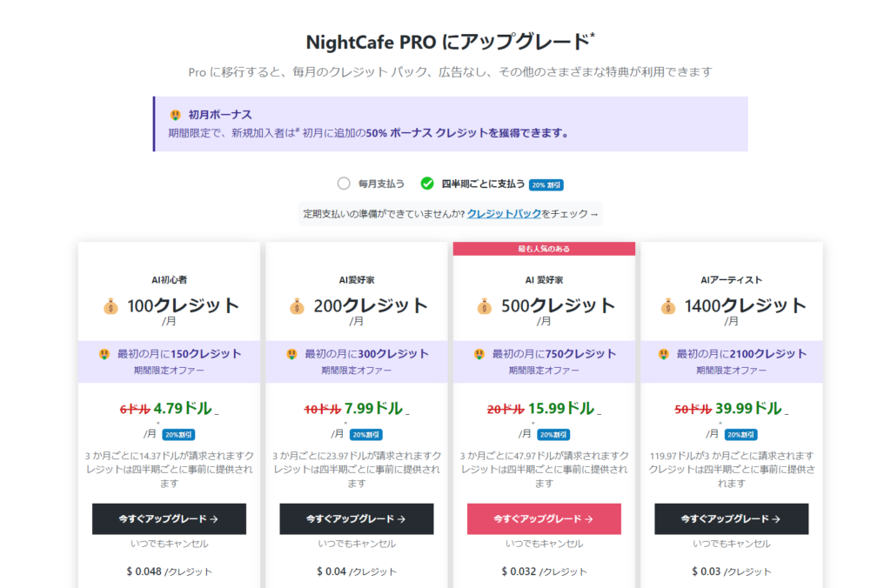This screenshot has height=588, width=891.
Task: Click the 4.79ドル price
Action: [x=183, y=409]
